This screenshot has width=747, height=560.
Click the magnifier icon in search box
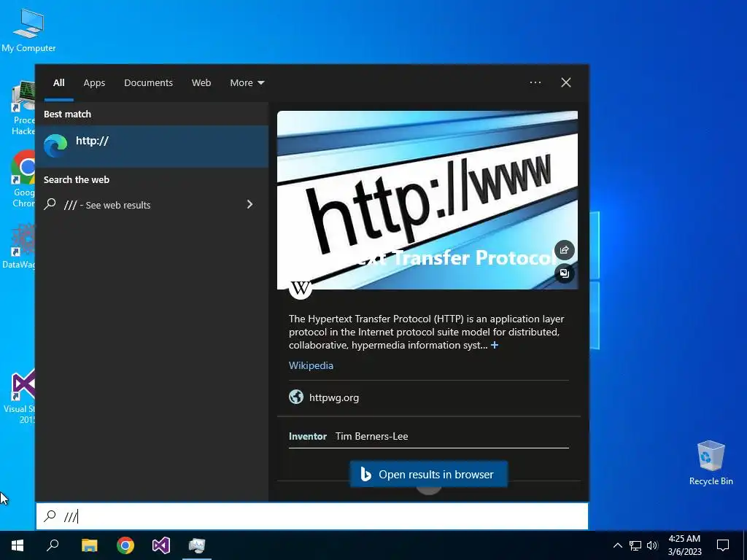[50, 516]
